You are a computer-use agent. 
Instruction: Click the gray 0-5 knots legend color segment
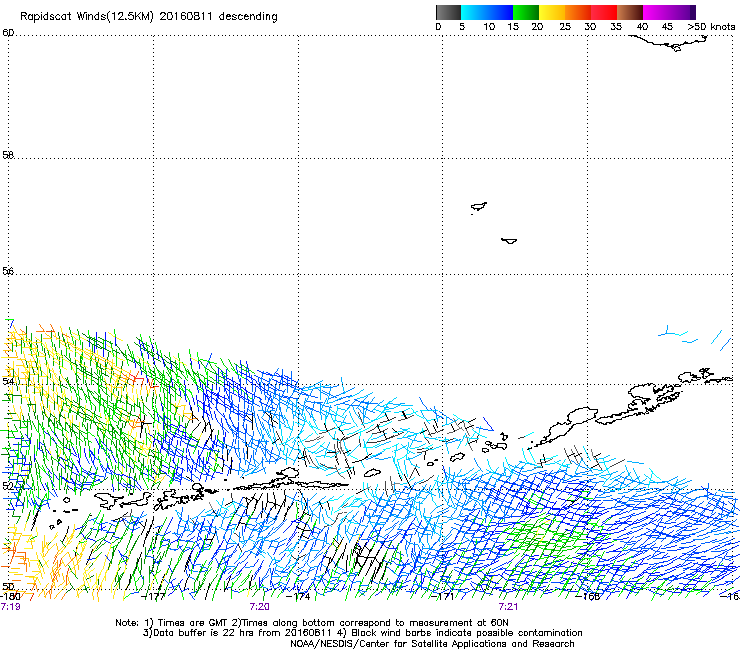448,12
